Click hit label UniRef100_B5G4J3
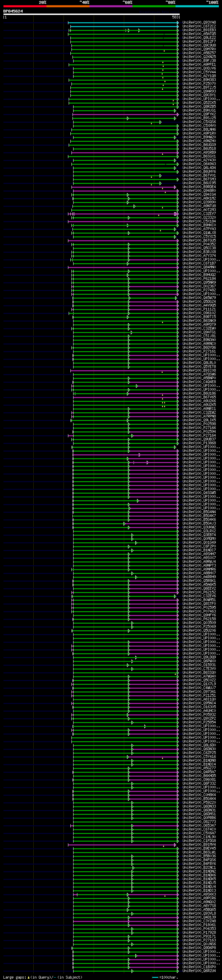Screen dimensions: 222x980 tap(199, 524)
